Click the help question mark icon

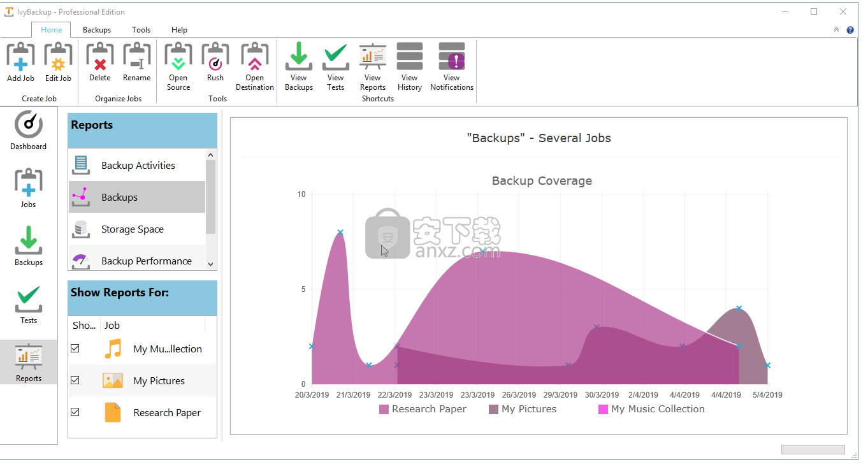pos(850,30)
